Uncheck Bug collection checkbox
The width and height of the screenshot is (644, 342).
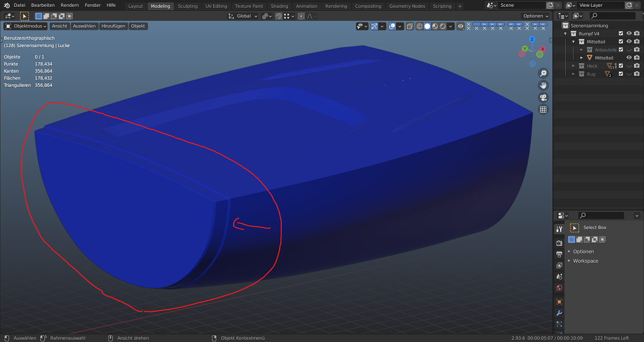click(621, 74)
